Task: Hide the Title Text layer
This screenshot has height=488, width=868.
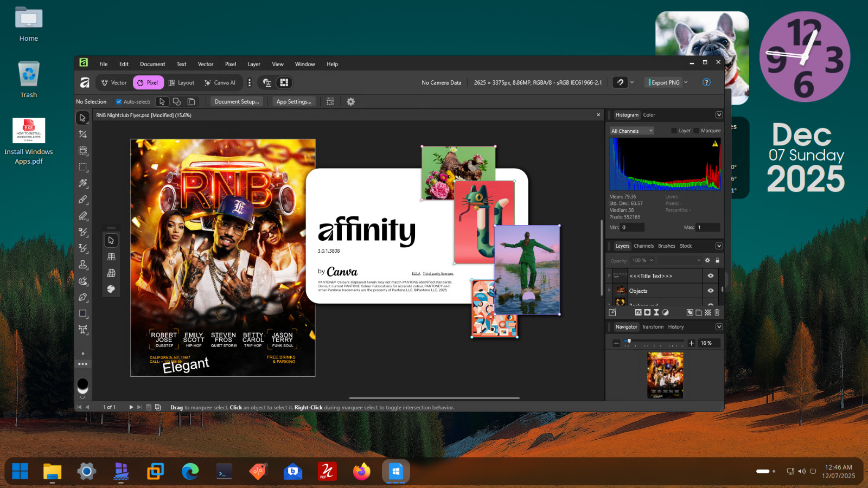Action: click(711, 276)
